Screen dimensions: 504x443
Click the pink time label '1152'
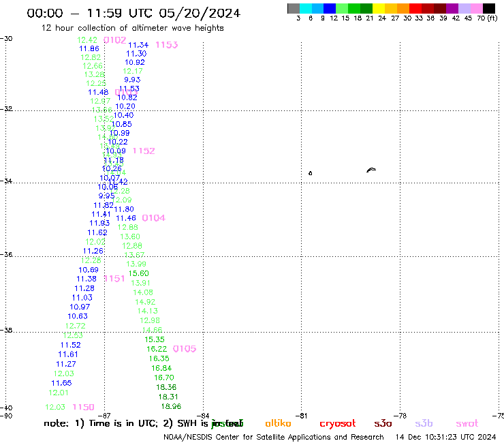(144, 151)
